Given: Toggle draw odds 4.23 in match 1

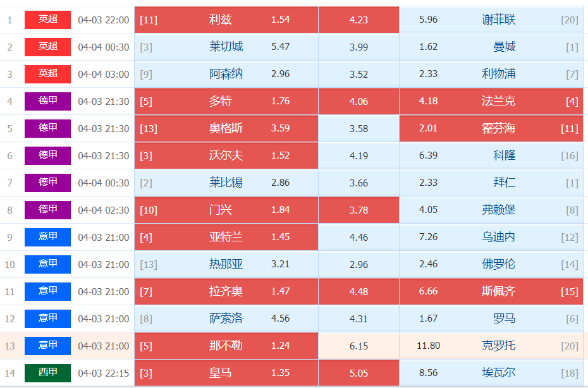Looking at the screenshot, I should pyautogui.click(x=358, y=20).
